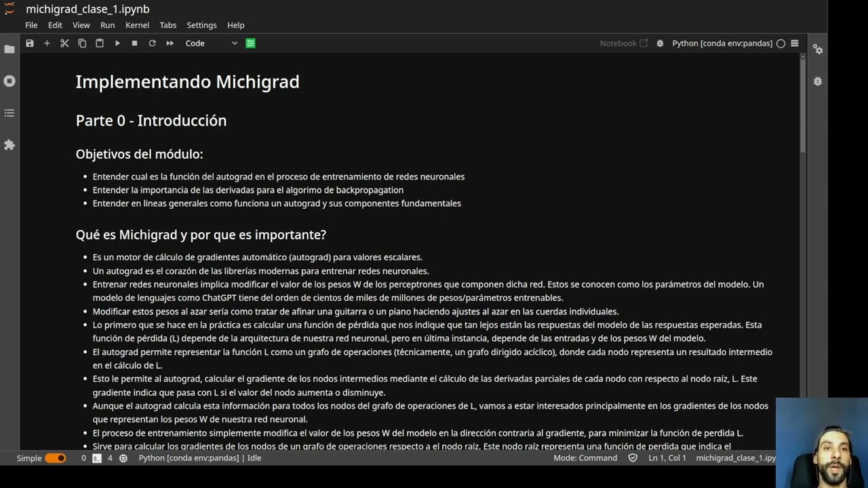Save the notebook with the disk icon
Viewport: 868px width, 488px height.
(x=30, y=43)
